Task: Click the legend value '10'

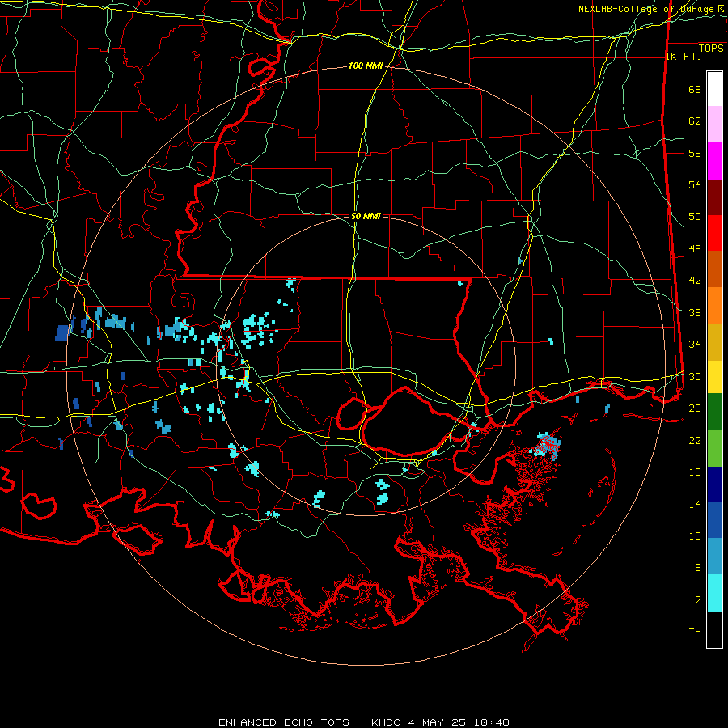Action: pos(695,535)
